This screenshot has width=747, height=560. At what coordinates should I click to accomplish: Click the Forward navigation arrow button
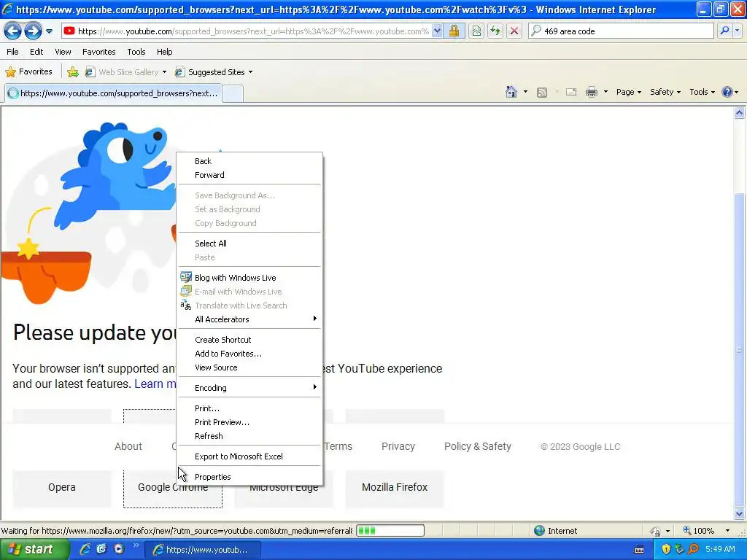click(x=33, y=31)
